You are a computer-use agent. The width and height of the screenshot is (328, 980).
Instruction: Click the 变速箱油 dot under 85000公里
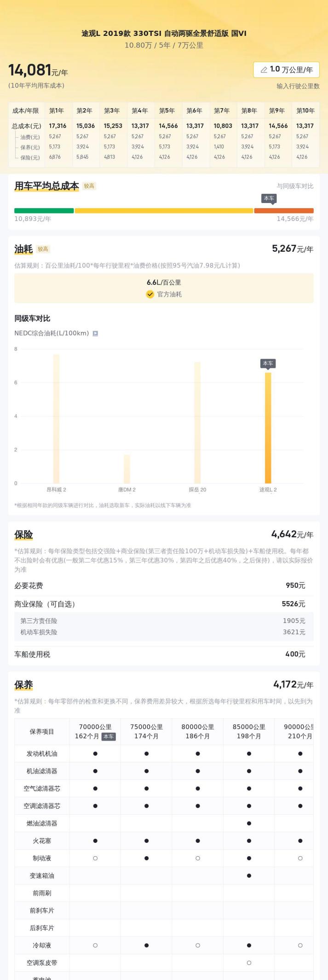249,876
